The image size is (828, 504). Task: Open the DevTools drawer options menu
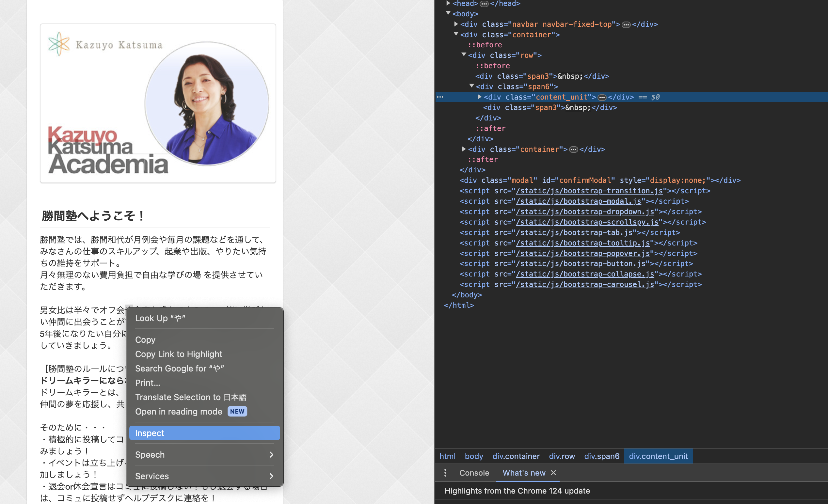point(445,473)
